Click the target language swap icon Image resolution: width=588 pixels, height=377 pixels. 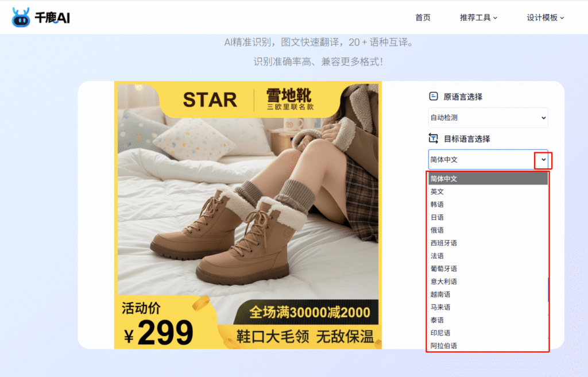434,139
